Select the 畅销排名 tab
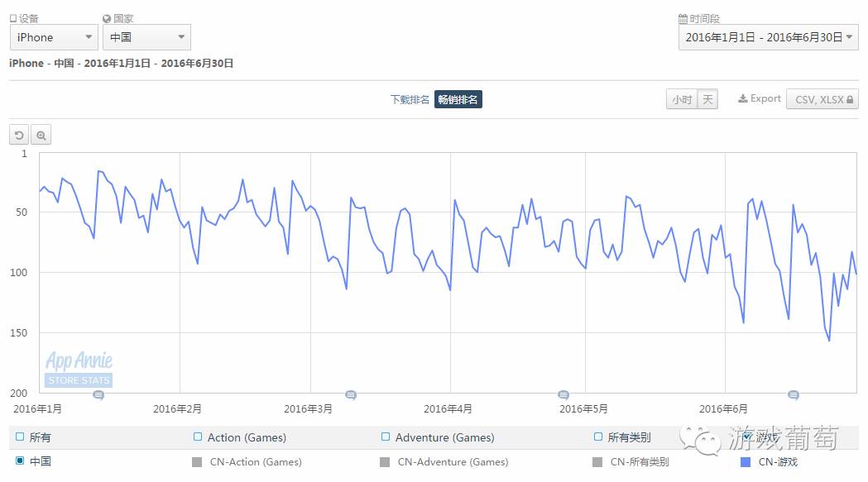The image size is (868, 482). click(458, 100)
